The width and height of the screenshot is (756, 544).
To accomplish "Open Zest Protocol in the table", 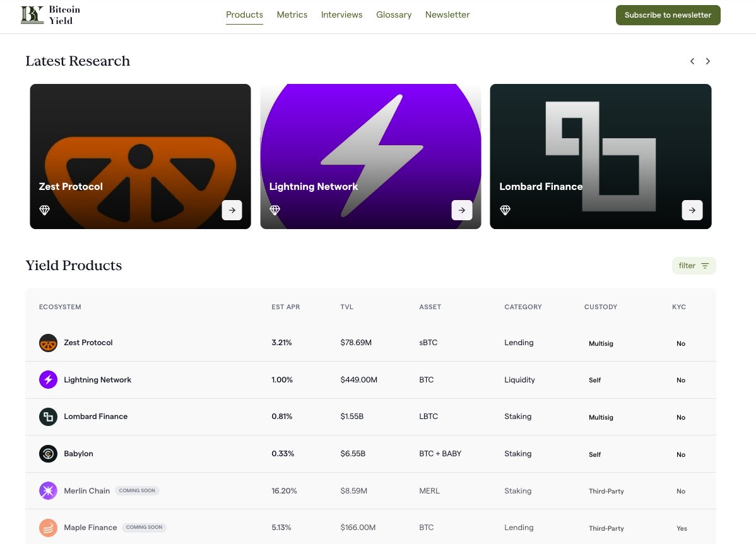I will [x=88, y=343].
